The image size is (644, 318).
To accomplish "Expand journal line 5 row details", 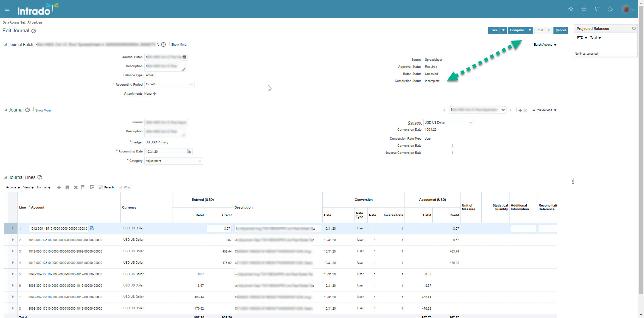I will tap(13, 274).
